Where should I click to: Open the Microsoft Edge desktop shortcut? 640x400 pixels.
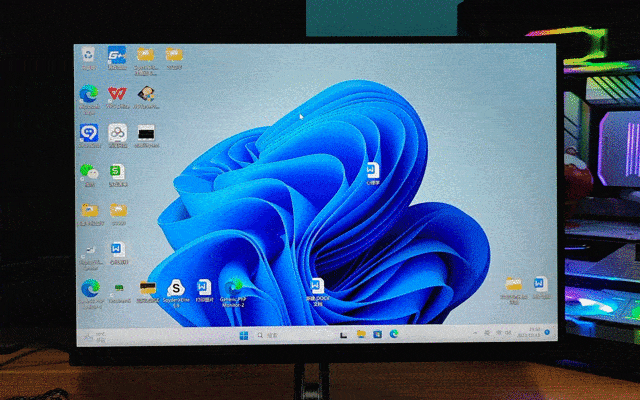[x=88, y=93]
